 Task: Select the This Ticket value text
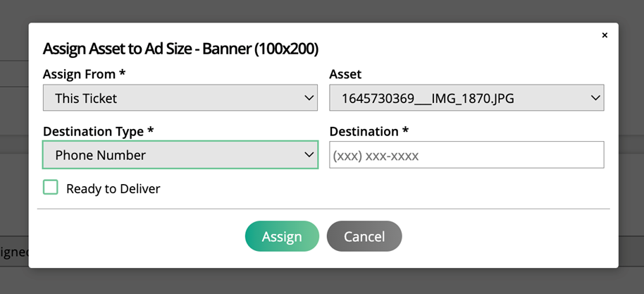pyautogui.click(x=86, y=99)
